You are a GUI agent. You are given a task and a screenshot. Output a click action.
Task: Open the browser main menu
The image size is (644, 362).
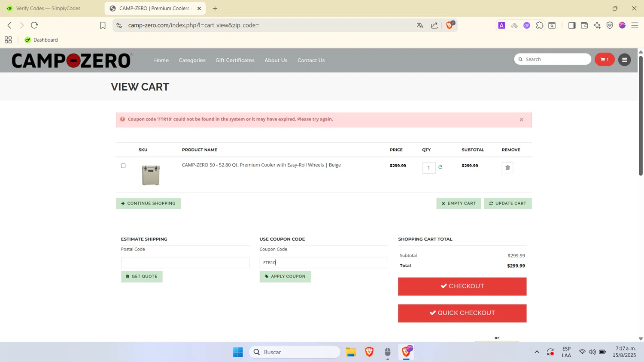pyautogui.click(x=635, y=25)
